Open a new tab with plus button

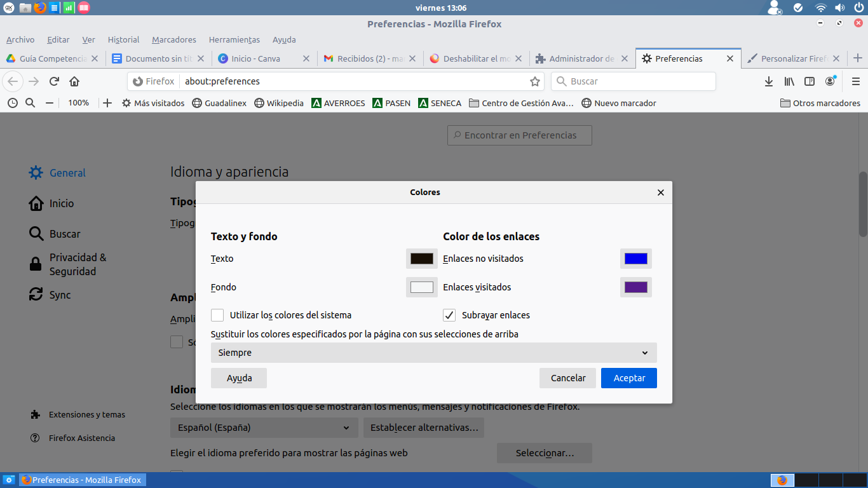tap(857, 58)
